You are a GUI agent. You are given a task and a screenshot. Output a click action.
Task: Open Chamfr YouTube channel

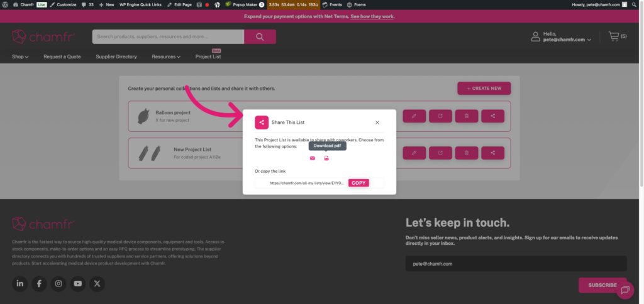point(78,283)
